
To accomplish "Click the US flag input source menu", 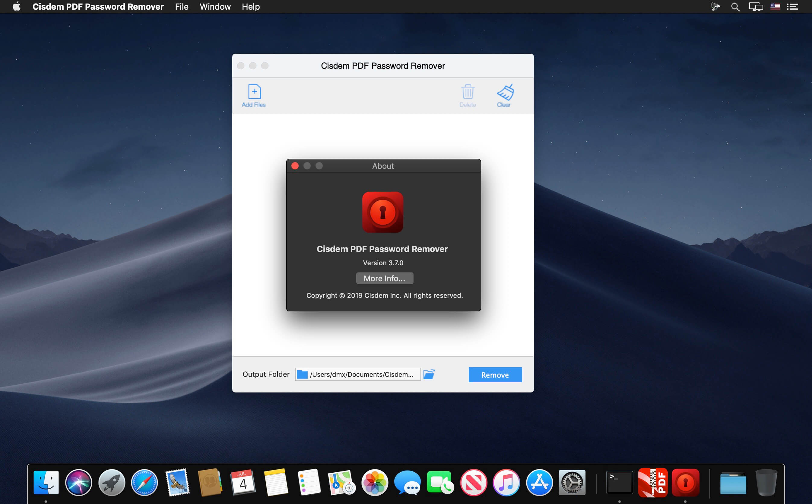I will (x=775, y=7).
